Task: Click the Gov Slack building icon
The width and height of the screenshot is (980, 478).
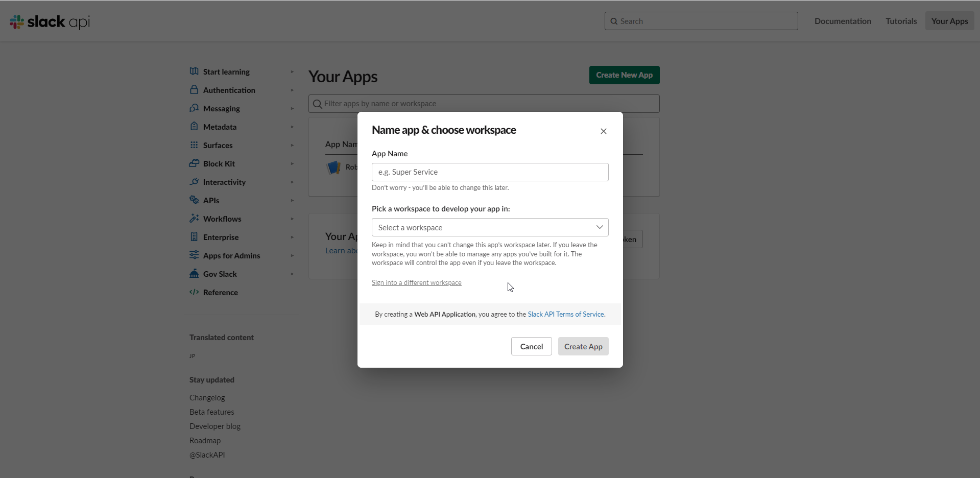Action: coord(194,273)
